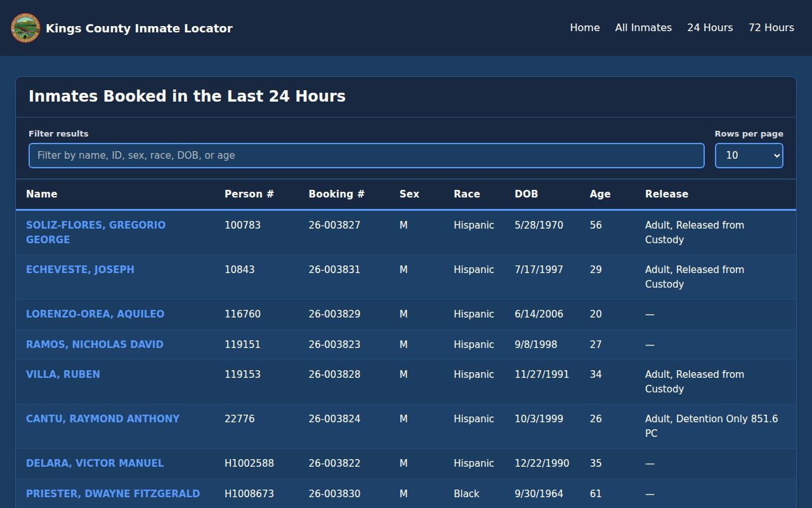Image resolution: width=812 pixels, height=508 pixels.
Task: Select booking number 26-003823
Action: 334,344
